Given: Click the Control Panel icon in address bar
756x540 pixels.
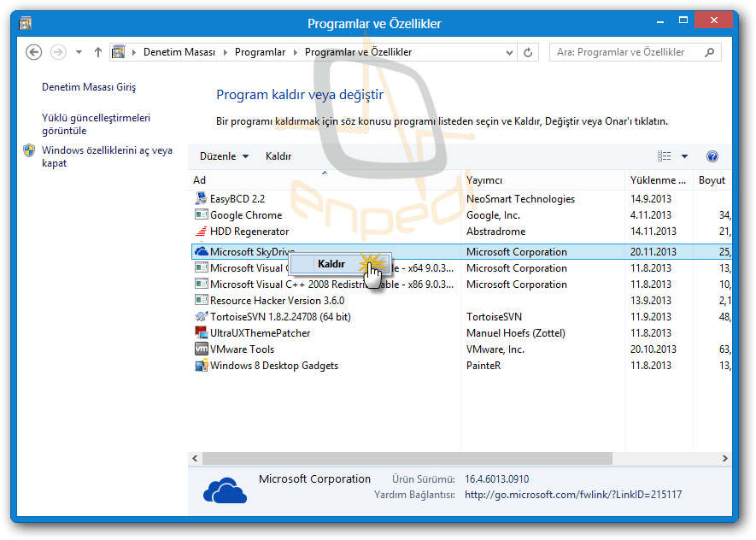Looking at the screenshot, I should point(119,51).
